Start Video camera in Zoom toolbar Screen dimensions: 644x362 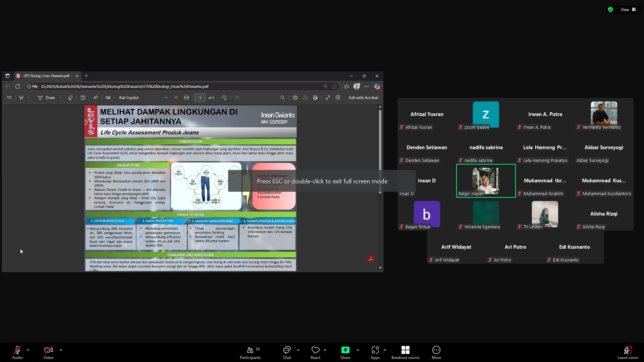click(48, 353)
